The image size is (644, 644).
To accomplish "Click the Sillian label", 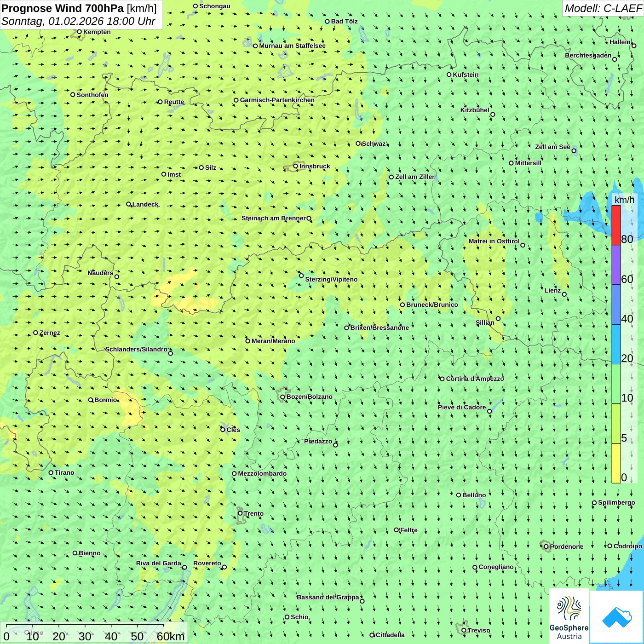I will (485, 322).
